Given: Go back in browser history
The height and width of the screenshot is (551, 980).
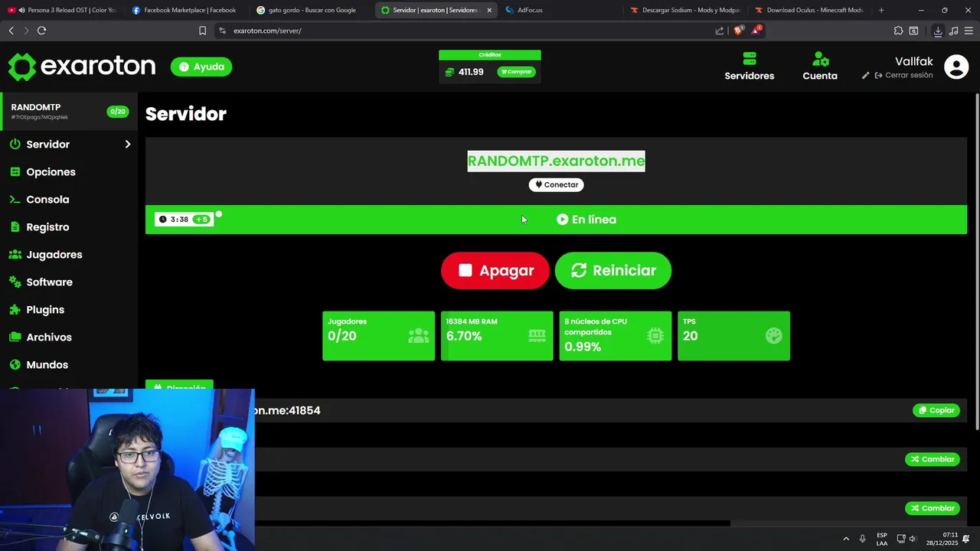Looking at the screenshot, I should coord(11,31).
